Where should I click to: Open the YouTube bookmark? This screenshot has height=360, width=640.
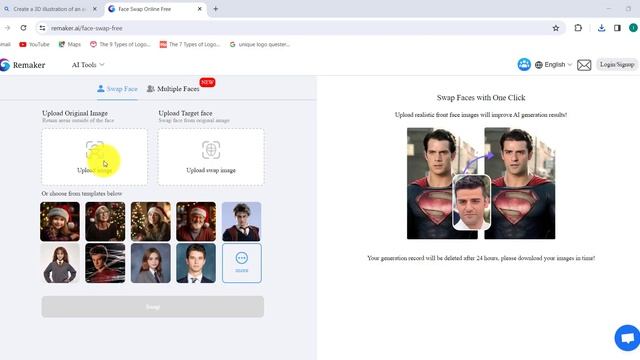coord(34,44)
